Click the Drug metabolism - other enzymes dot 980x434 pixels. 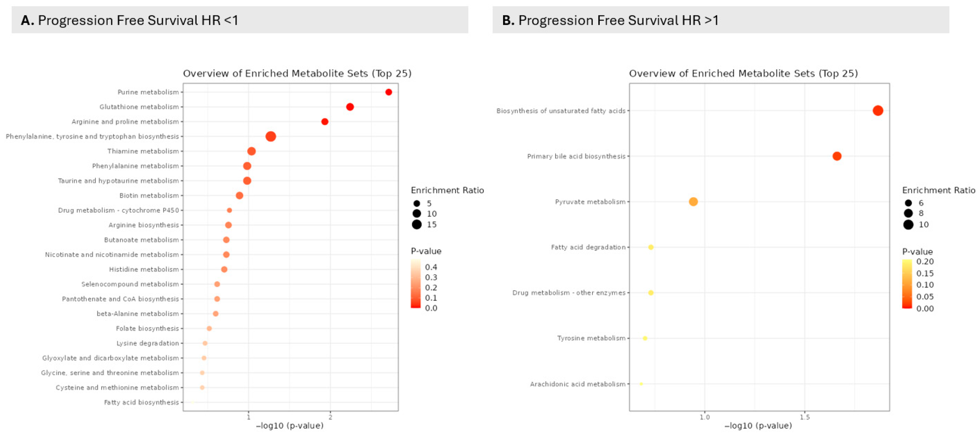coord(651,293)
